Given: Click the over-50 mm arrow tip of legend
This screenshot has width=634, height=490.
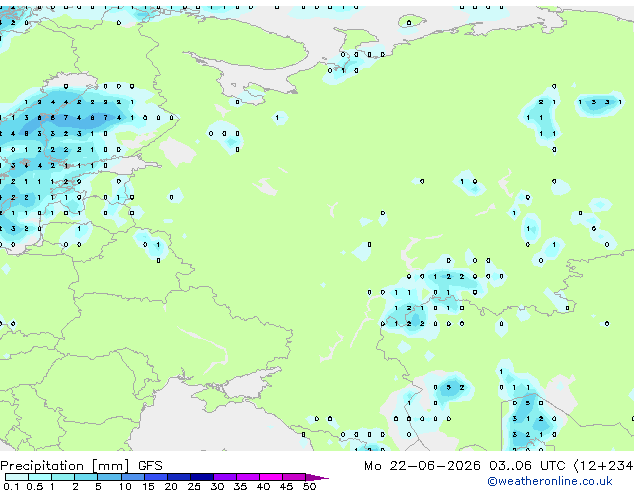Looking at the screenshot, I should point(317,477).
